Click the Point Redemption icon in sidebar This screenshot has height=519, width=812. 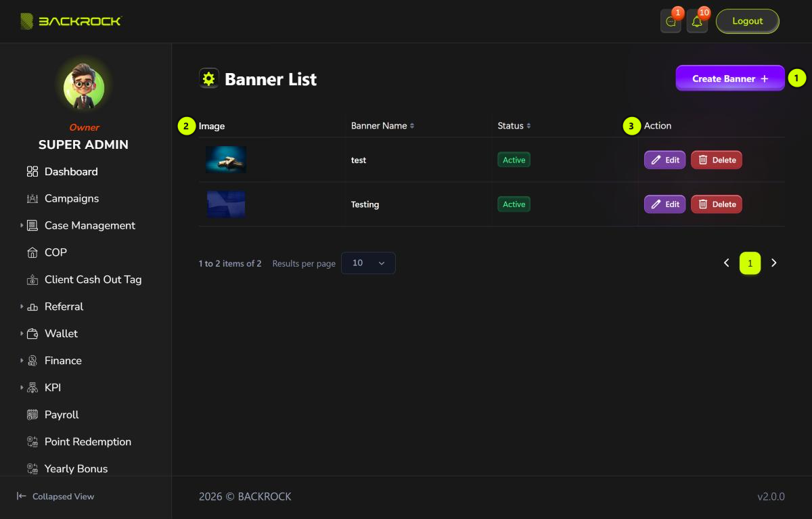[32, 443]
